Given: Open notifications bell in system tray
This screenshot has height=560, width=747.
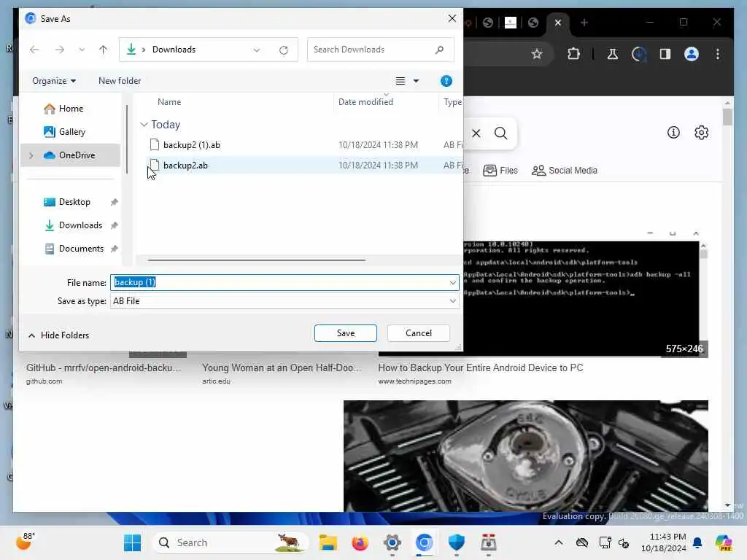Looking at the screenshot, I should (697, 542).
